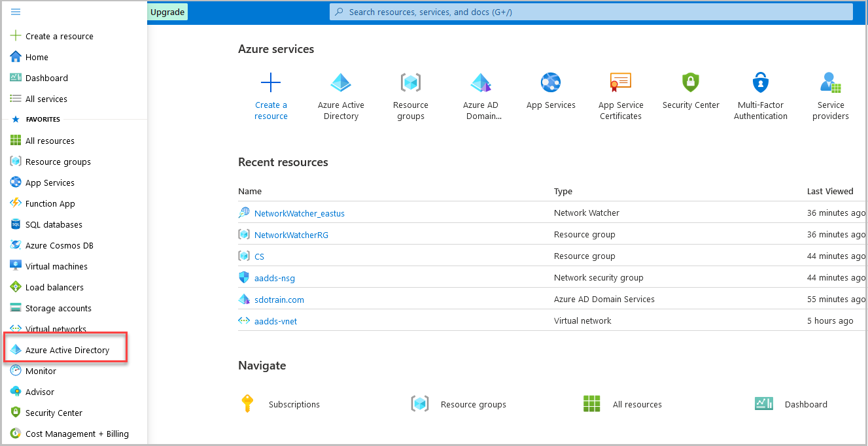Viewport: 868px width, 446px height.
Task: Open the Dashboard sidebar icon
Action: click(16, 78)
